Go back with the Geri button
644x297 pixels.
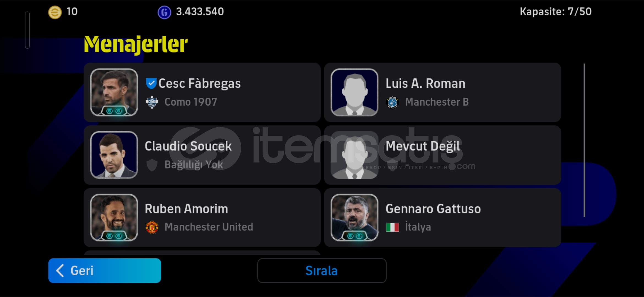[105, 271]
